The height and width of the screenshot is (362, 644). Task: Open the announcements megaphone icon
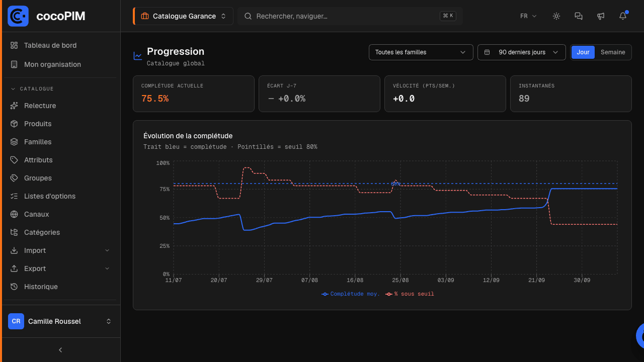click(601, 16)
